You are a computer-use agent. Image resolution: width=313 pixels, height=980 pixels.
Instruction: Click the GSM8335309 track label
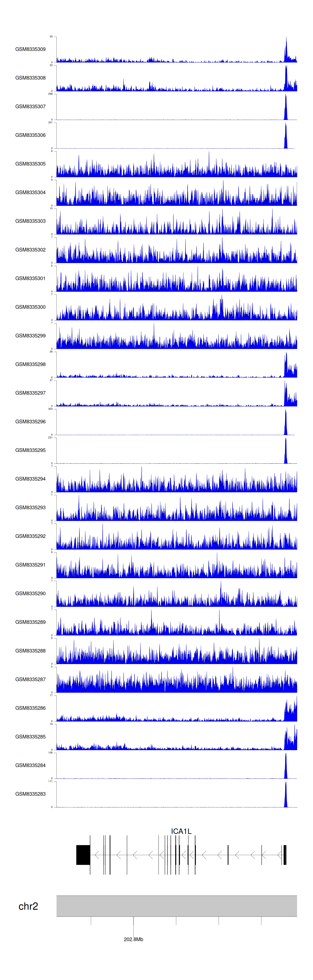pyautogui.click(x=30, y=49)
